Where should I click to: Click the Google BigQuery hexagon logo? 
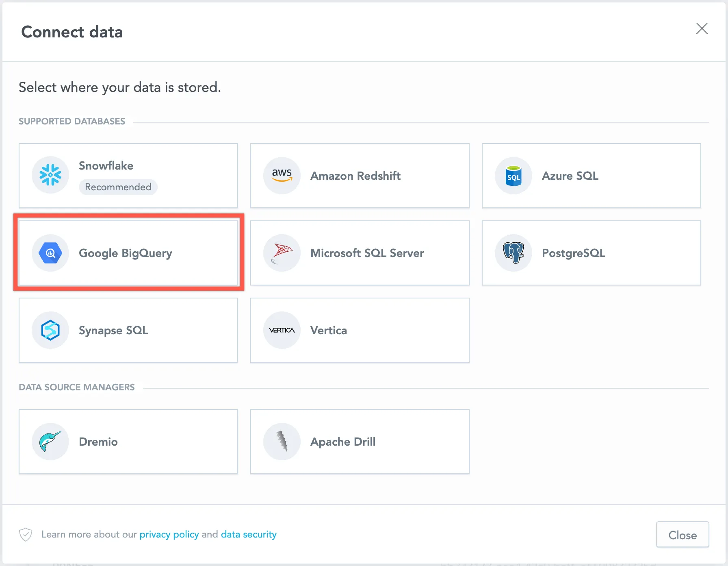click(50, 253)
